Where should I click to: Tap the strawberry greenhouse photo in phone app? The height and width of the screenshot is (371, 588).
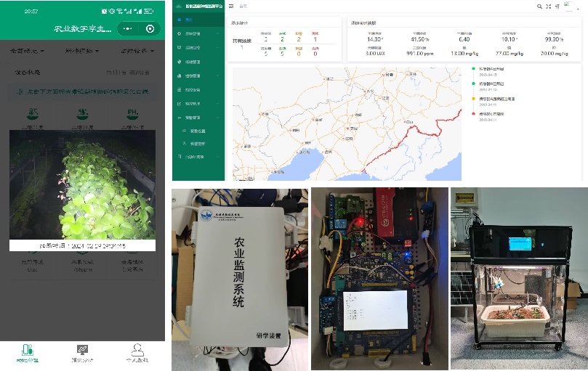83,184
